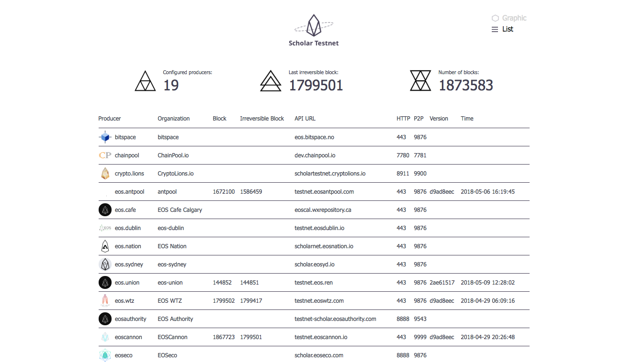
Task: Click the eosauthority producer logo
Action: pyautogui.click(x=105, y=319)
